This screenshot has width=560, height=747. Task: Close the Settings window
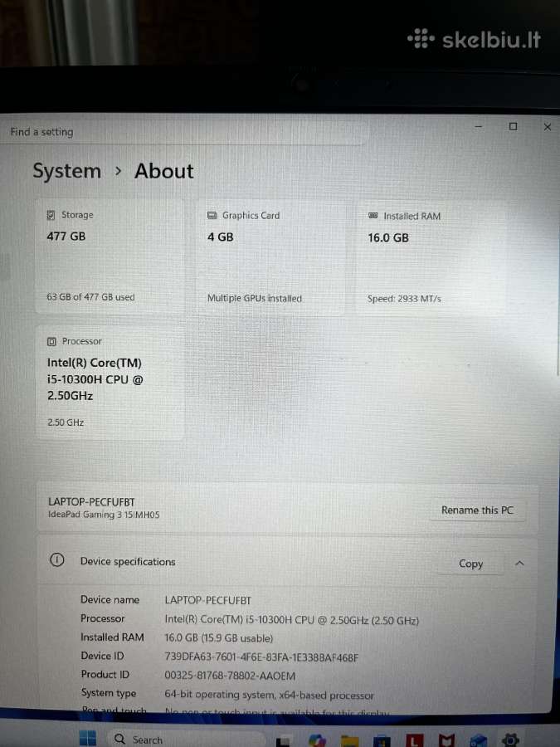click(548, 127)
